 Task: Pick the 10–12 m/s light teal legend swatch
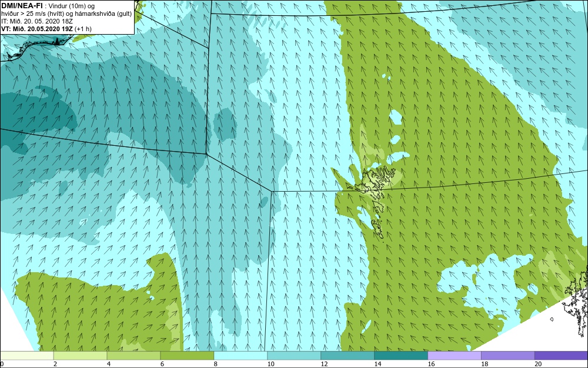[294, 356]
